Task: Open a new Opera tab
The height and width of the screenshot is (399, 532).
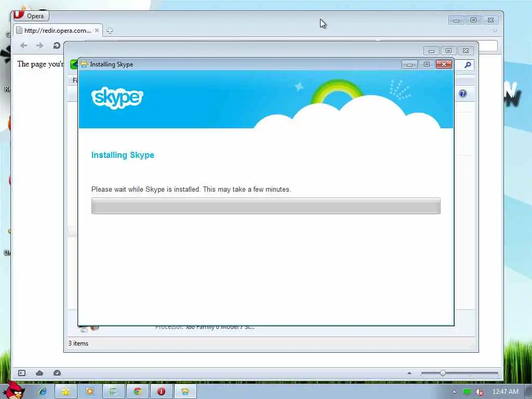Action: pos(110,31)
